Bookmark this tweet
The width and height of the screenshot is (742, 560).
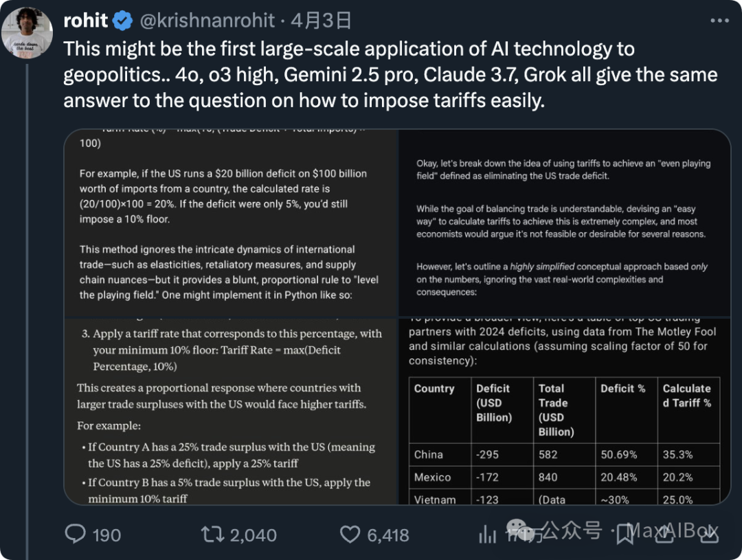(625, 535)
